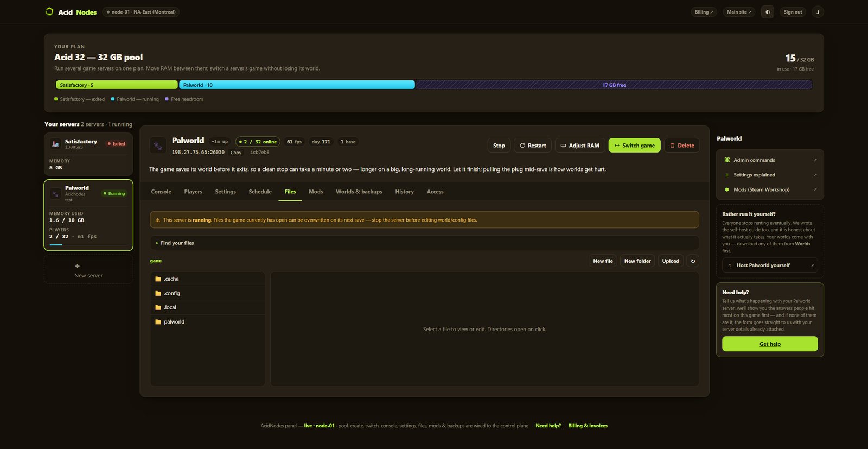Select the Files tab

click(x=290, y=192)
